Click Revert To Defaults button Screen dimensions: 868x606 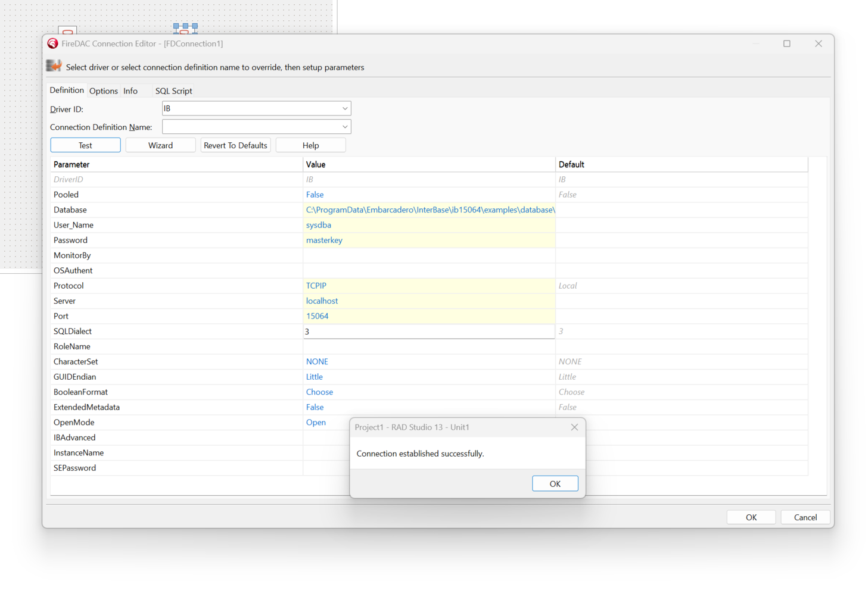click(x=235, y=145)
